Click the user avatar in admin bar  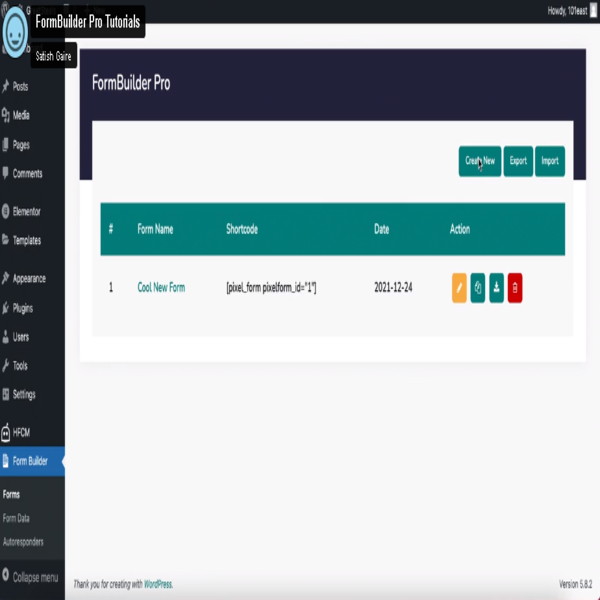tap(593, 11)
